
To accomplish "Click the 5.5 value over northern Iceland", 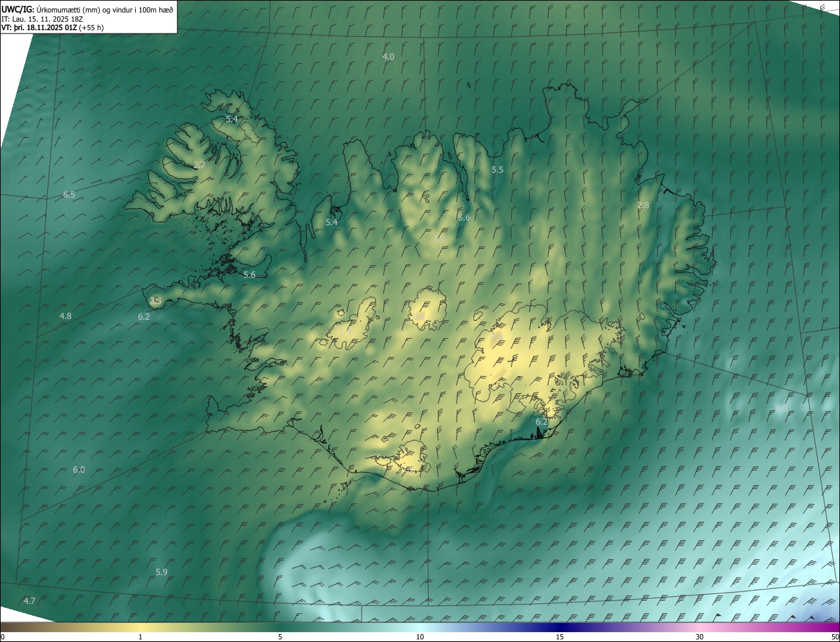I will click(497, 170).
